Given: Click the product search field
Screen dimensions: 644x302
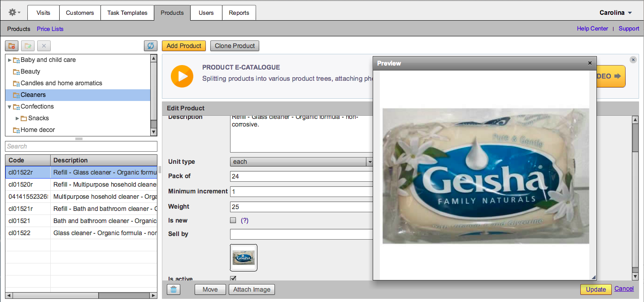Looking at the screenshot, I should click(81, 146).
